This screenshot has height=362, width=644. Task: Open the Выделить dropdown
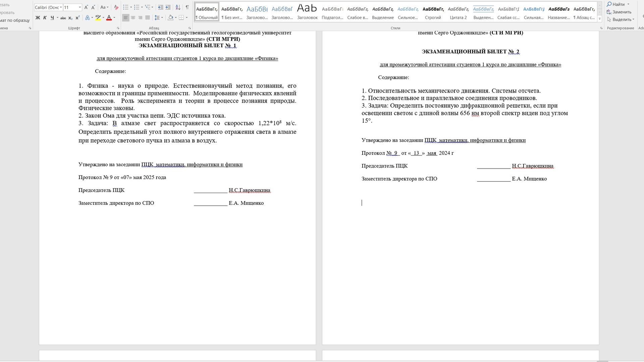pyautogui.click(x=621, y=19)
